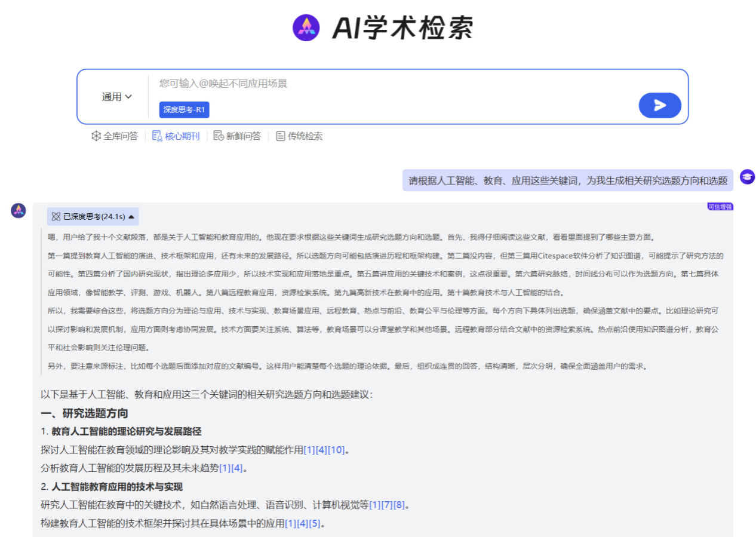Viewport: 756px width, 537px height.
Task: Click the 新鲜问答 icon
Action: tap(219, 136)
